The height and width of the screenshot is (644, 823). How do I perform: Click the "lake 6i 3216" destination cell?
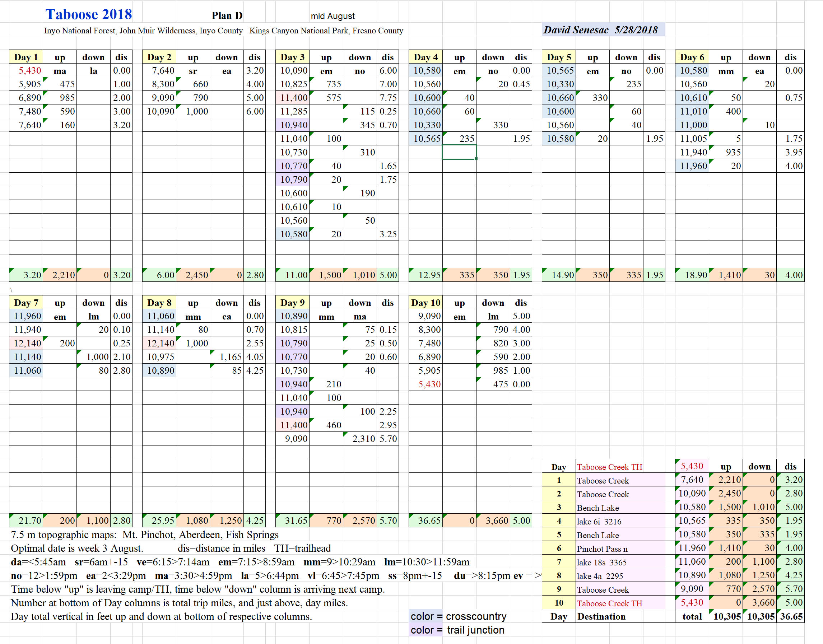(626, 521)
